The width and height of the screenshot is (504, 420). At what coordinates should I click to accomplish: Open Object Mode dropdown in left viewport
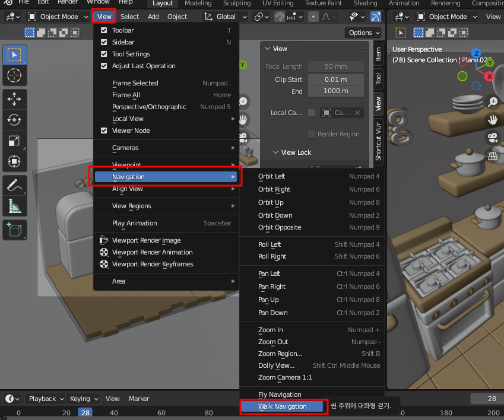coord(58,17)
